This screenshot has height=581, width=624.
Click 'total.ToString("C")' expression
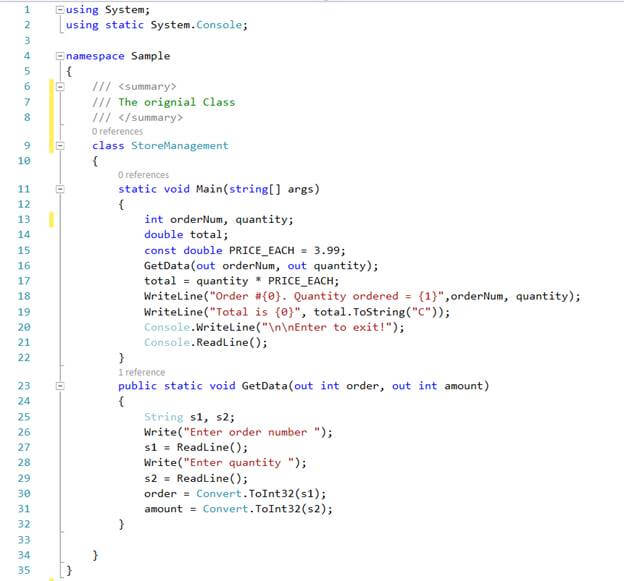378,312
